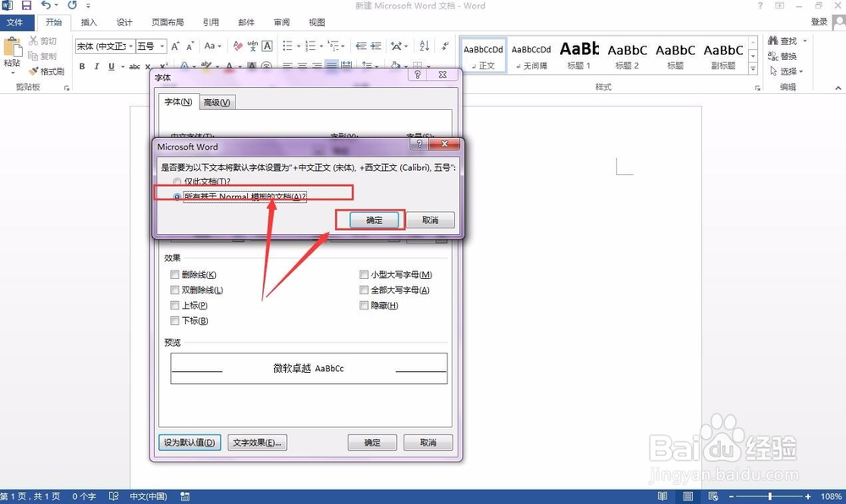Show or hide paragraph marks
This screenshot has height=504, width=846.
pyautogui.click(x=445, y=47)
